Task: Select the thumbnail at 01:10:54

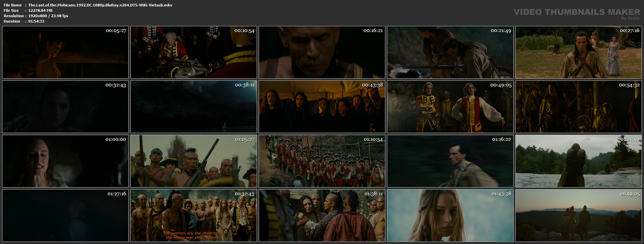Action: 322,161
